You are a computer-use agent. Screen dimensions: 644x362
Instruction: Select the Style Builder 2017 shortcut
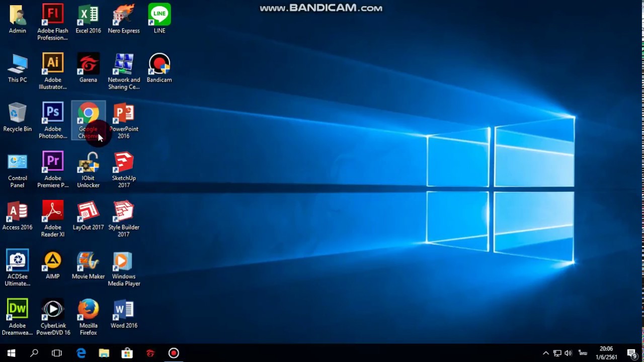coord(124,219)
